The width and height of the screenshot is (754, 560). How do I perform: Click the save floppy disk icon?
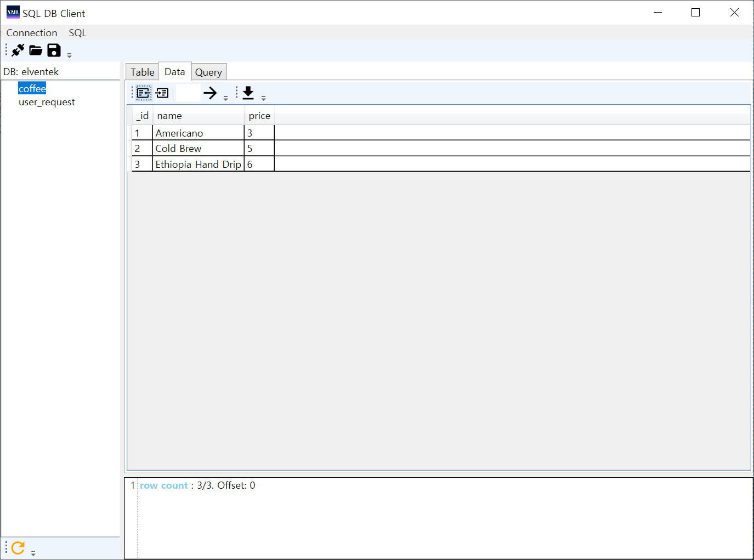54,50
